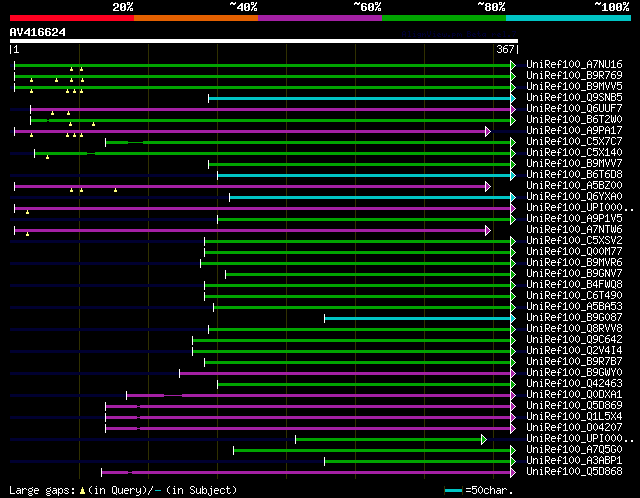Click the green alignment bar for A3ABP1

coord(418,462)
